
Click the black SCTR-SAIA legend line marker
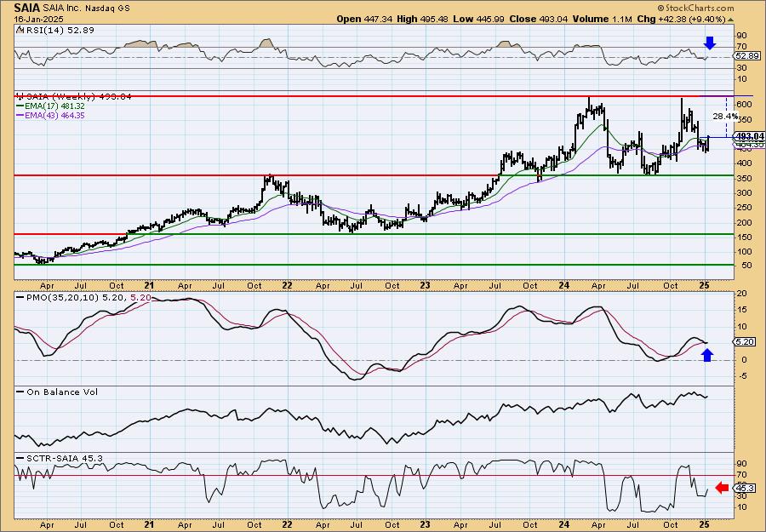coord(20,458)
